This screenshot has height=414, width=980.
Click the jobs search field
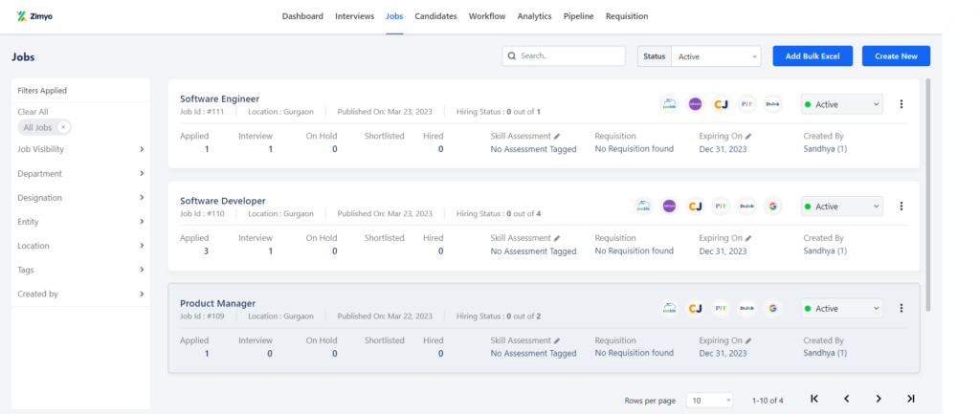[563, 56]
